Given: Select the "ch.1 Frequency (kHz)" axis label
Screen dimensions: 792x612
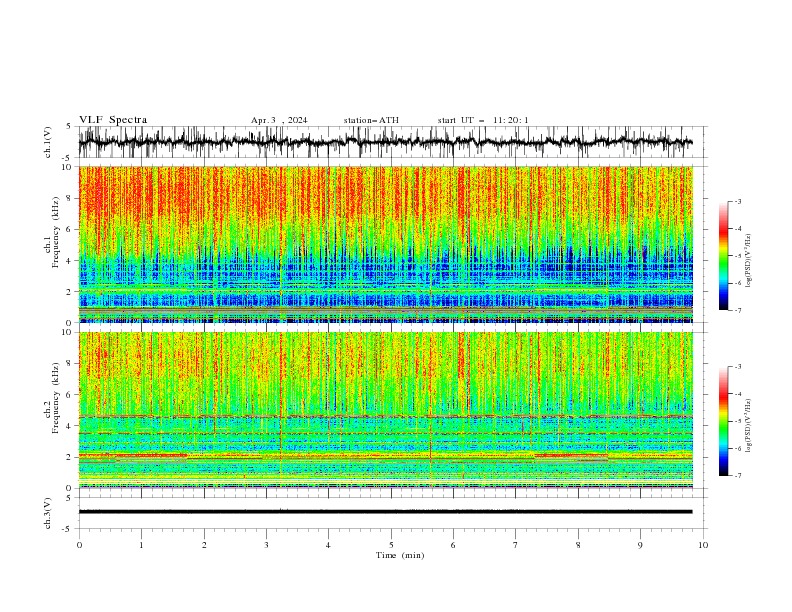Looking at the screenshot, I should coord(53,232).
